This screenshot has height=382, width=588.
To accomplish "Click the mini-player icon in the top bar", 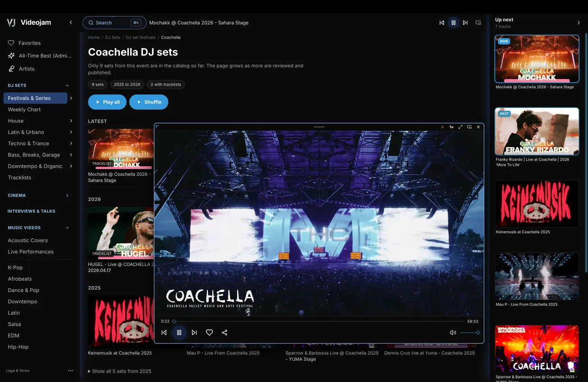I will point(478,23).
